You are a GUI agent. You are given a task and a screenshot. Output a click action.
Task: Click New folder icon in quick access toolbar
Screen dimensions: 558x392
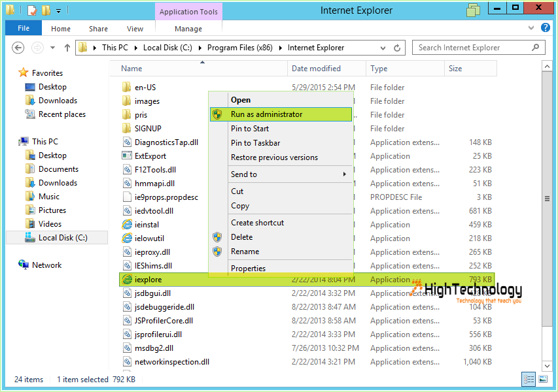point(46,10)
